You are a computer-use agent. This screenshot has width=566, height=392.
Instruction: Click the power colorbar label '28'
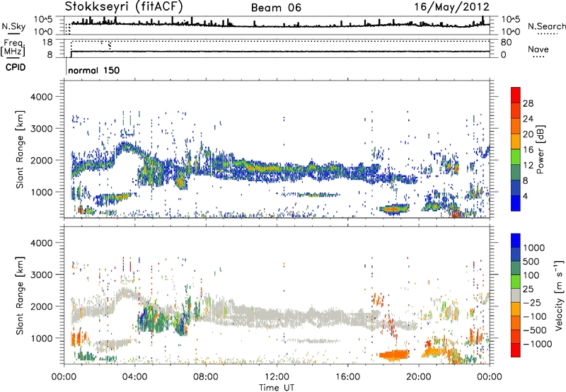coord(528,103)
